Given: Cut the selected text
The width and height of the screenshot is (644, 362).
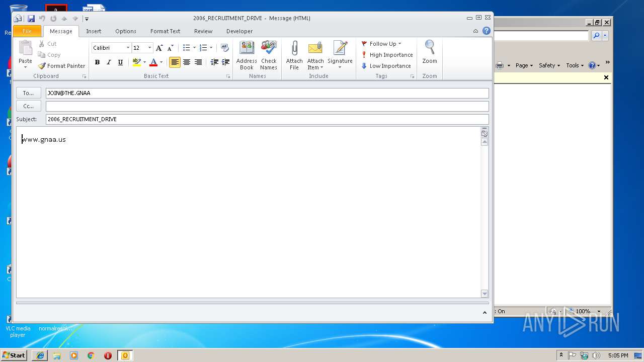Looking at the screenshot, I should 47,44.
